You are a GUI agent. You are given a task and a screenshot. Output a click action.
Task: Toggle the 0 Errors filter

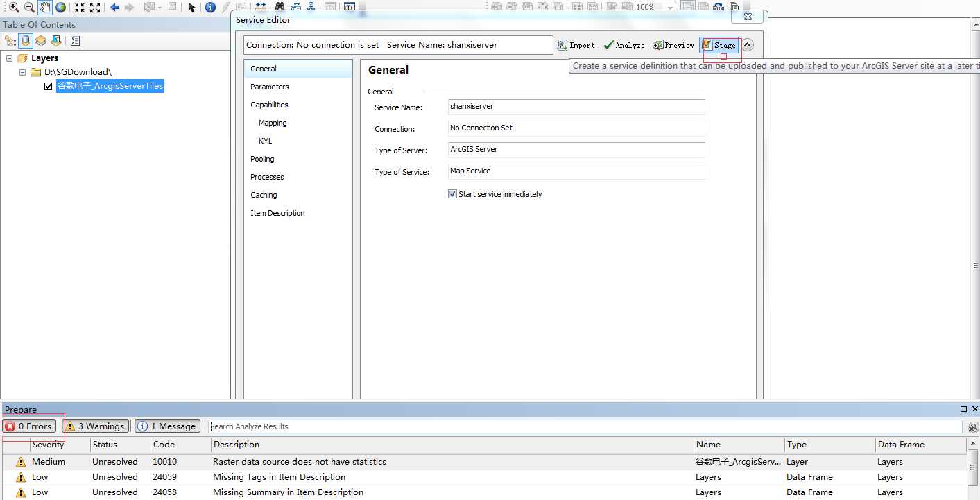pos(29,426)
